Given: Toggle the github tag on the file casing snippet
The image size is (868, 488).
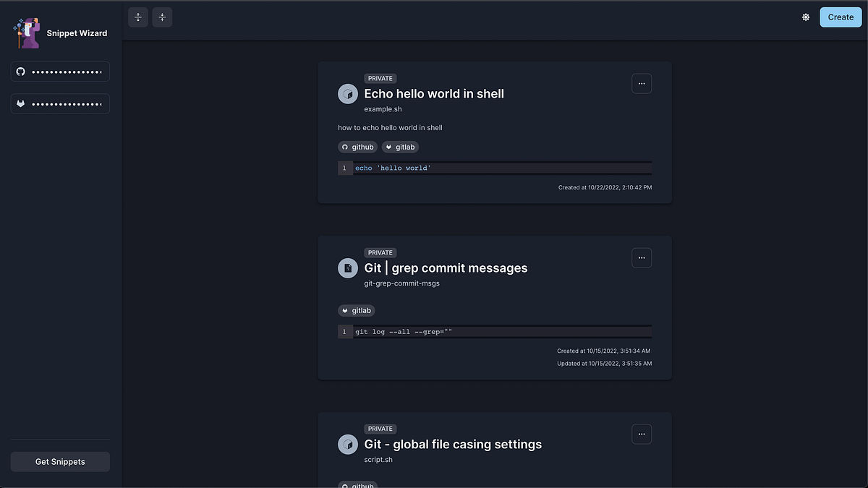Looking at the screenshot, I should point(357,485).
